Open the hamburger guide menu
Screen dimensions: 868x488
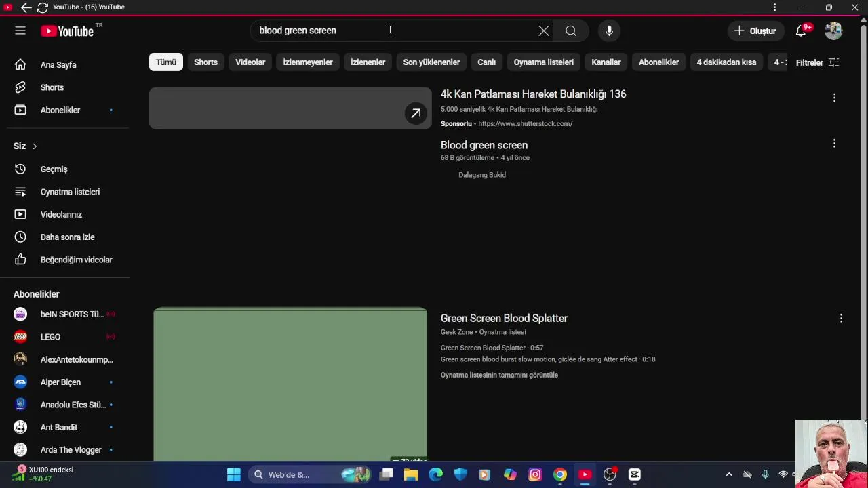point(20,30)
